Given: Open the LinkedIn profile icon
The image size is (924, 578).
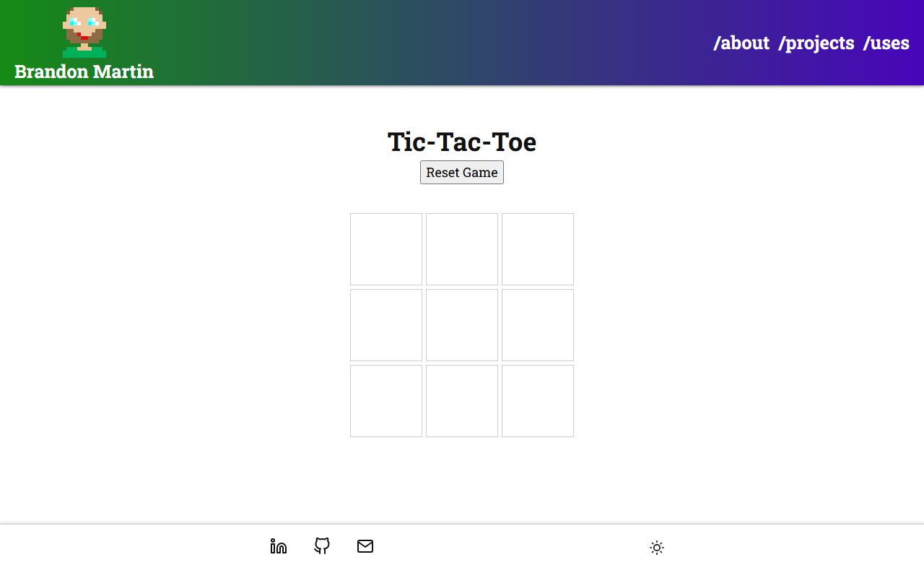Looking at the screenshot, I should (279, 546).
